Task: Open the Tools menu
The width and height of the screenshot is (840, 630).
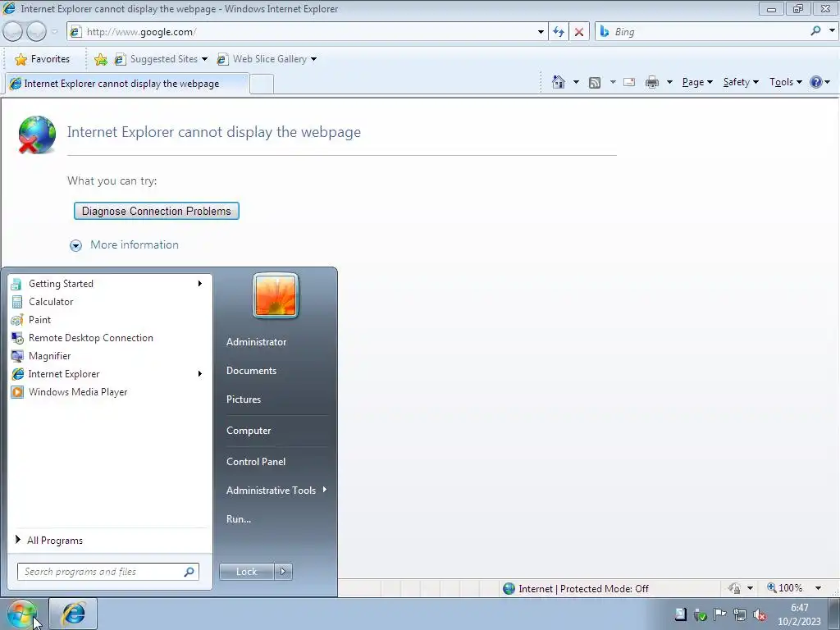Action: pos(785,82)
